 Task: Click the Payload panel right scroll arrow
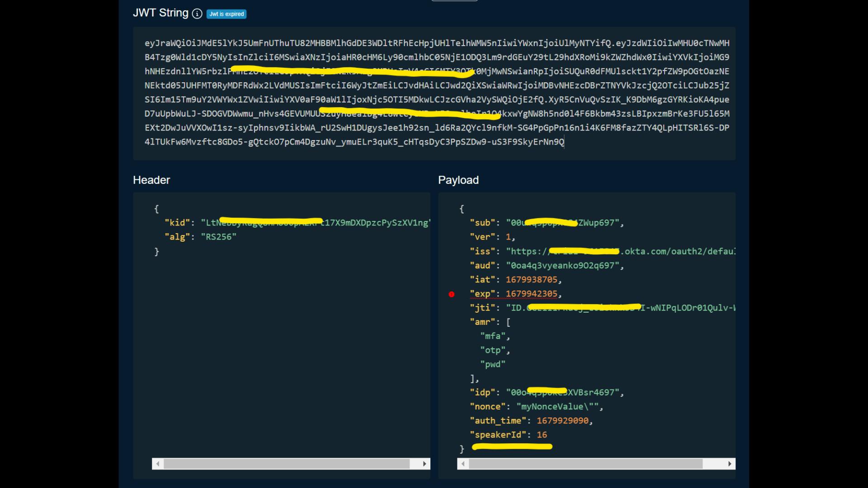(730, 464)
